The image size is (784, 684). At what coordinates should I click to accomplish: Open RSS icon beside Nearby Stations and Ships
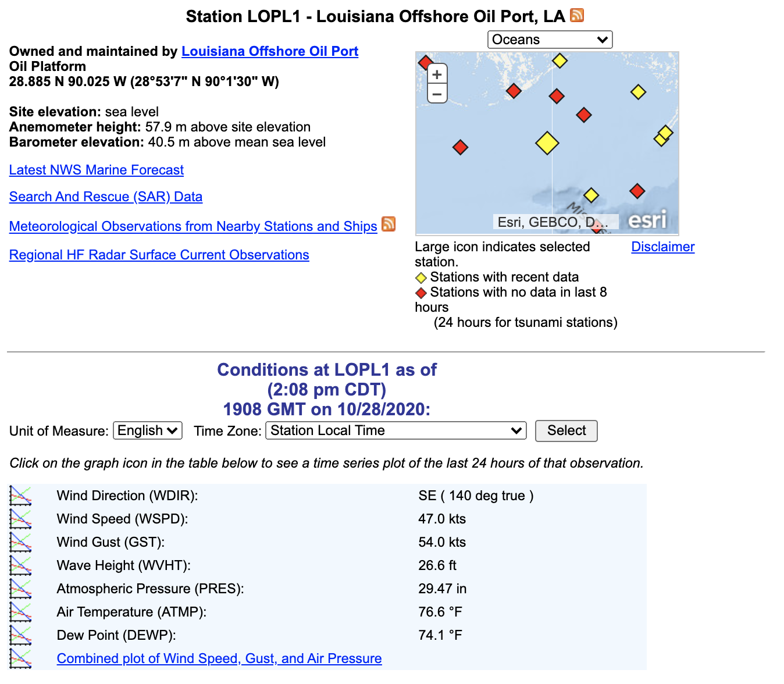click(x=389, y=224)
